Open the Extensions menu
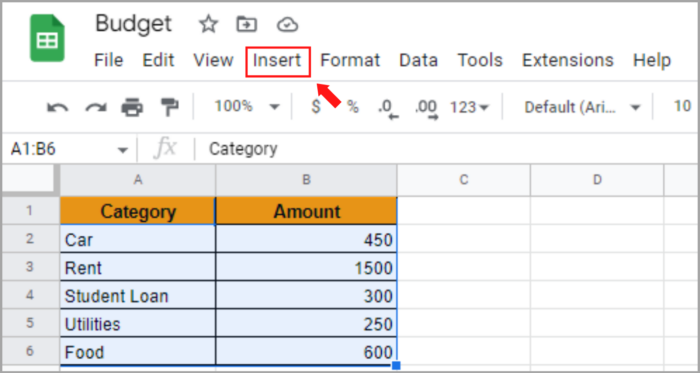700x373 pixels. click(x=568, y=60)
